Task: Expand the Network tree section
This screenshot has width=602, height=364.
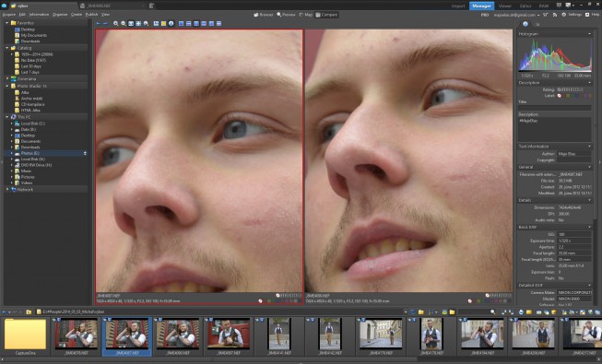Action: pos(6,189)
